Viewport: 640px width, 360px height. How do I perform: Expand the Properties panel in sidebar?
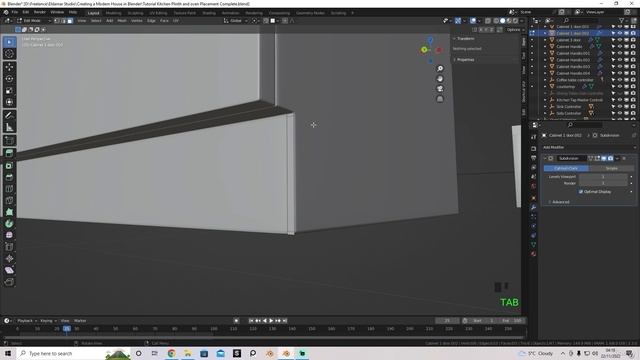point(464,60)
